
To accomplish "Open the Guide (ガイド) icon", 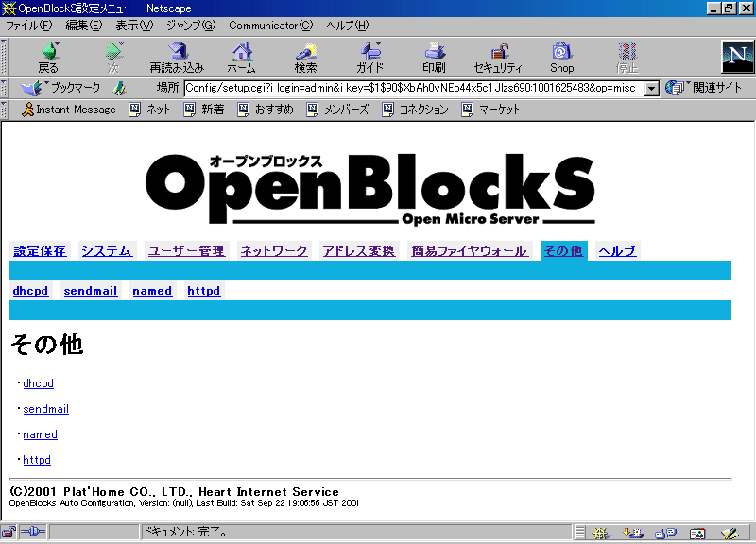I will [369, 58].
